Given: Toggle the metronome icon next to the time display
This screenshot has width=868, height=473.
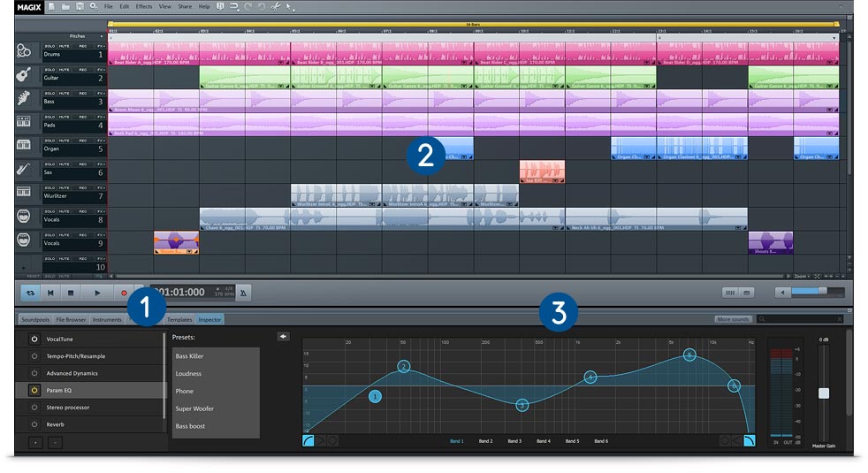Looking at the screenshot, I should 244,293.
